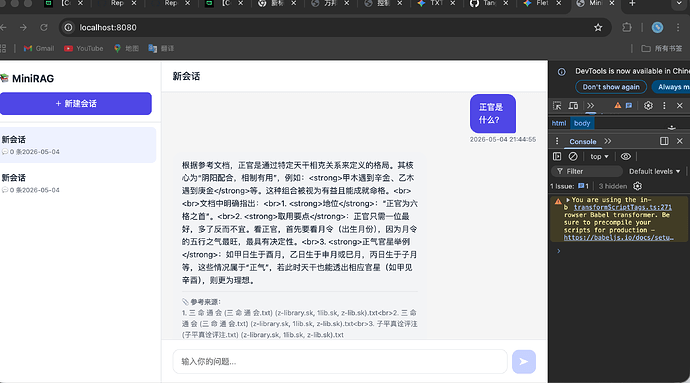Select html in the DevTools breadcrumb

[559, 123]
